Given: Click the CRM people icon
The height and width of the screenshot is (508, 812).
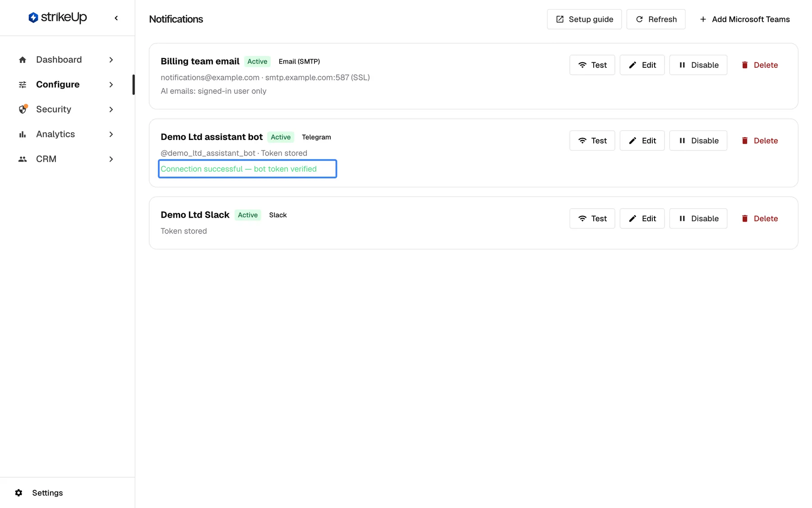Looking at the screenshot, I should [x=23, y=159].
